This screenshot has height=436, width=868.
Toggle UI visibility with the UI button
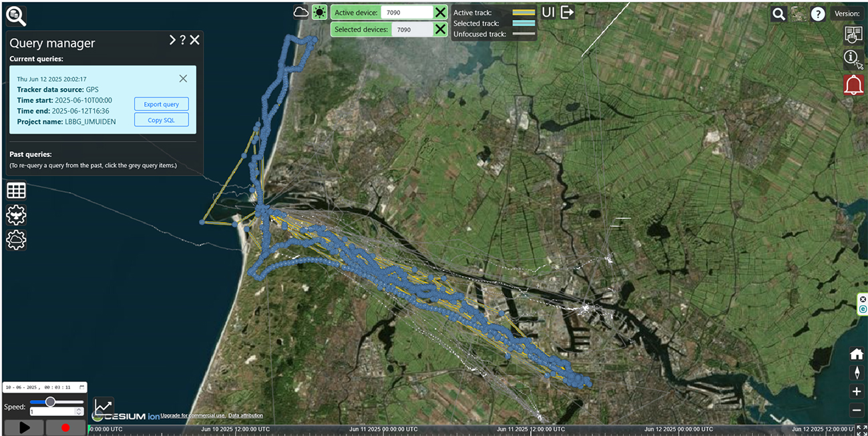point(548,12)
